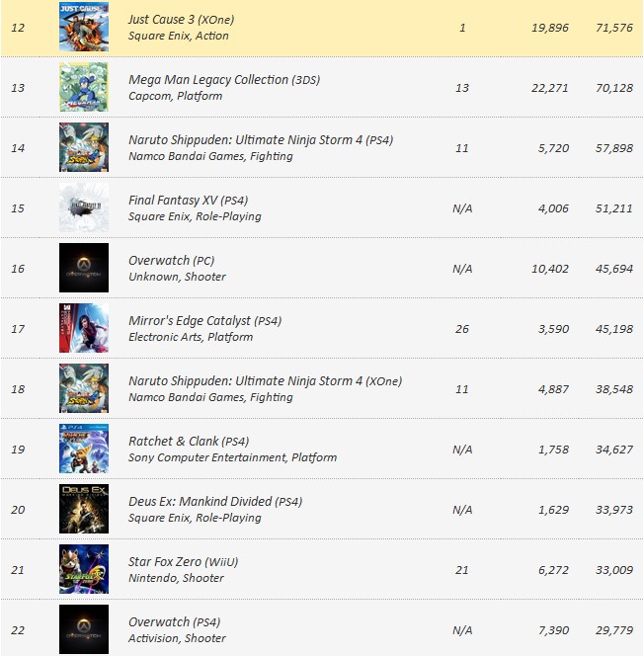Click Mirror's Edge Catalyst (PS4) title link
The image size is (644, 656).
click(x=204, y=321)
